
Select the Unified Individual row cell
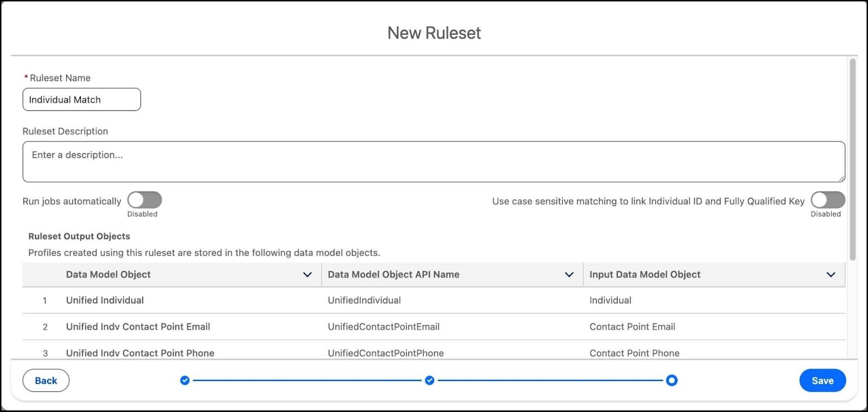(105, 300)
